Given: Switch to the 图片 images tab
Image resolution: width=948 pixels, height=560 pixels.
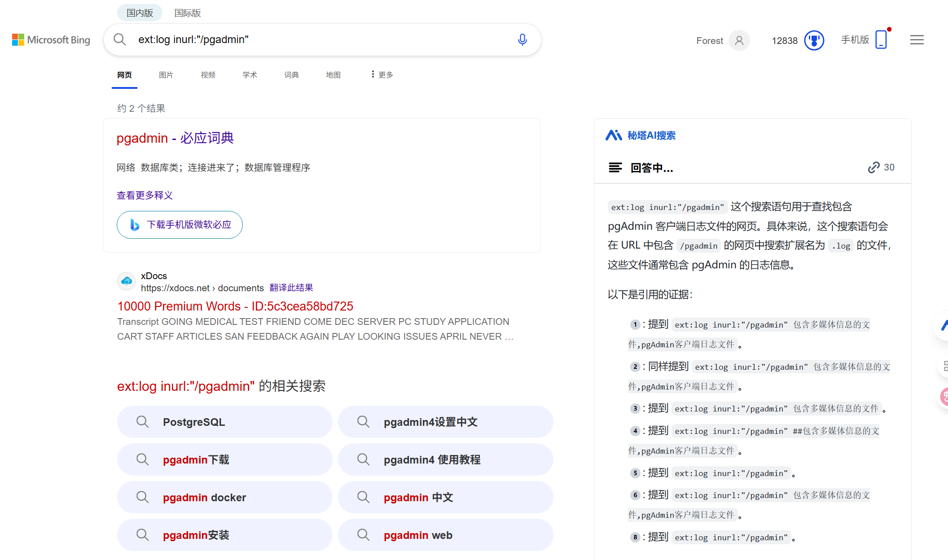Looking at the screenshot, I should point(166,75).
